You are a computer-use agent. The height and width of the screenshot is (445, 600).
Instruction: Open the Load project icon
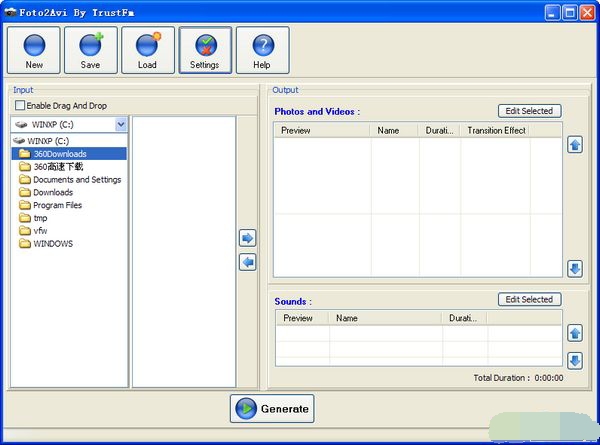[x=148, y=50]
